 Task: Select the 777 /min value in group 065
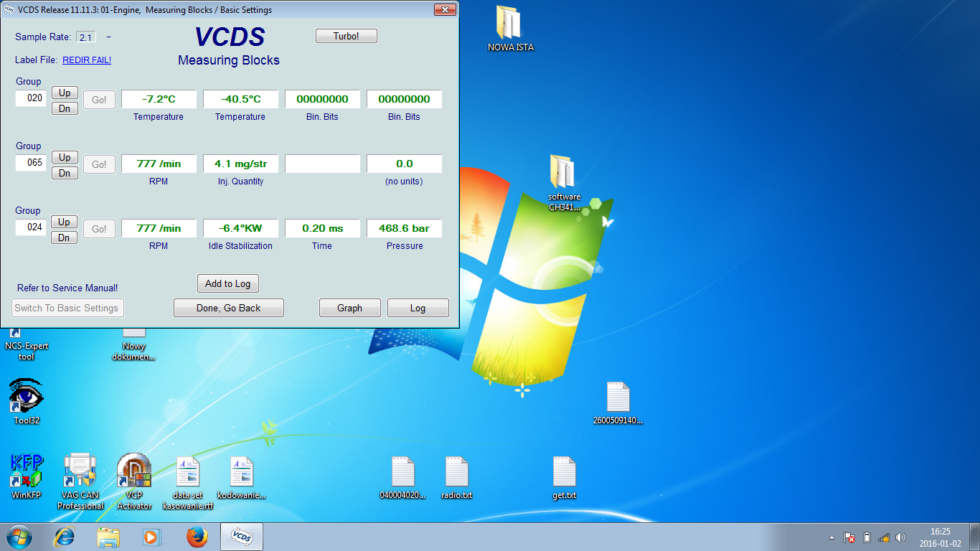coord(159,164)
